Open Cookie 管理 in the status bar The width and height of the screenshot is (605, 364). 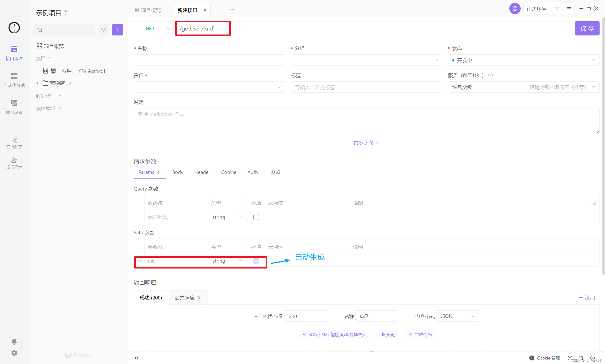click(545, 358)
